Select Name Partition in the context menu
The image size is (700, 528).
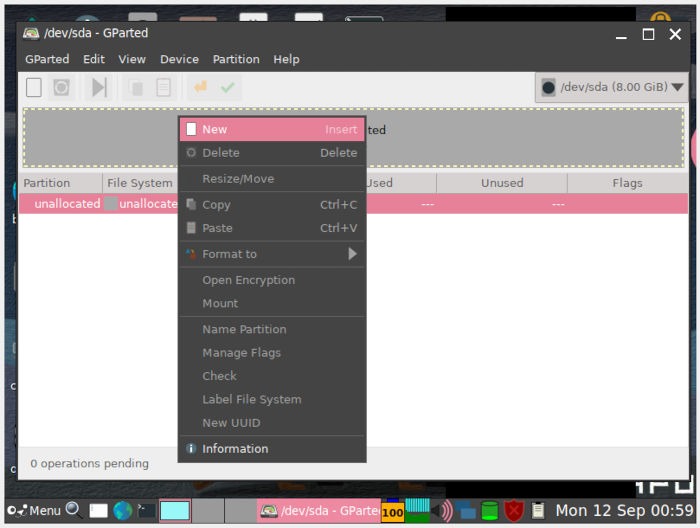click(272, 329)
